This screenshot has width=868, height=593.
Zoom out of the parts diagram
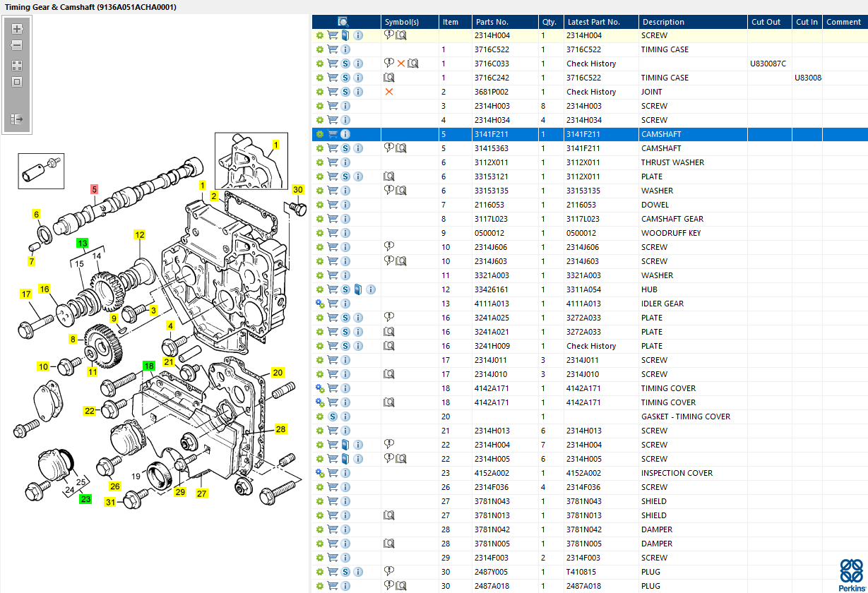[17, 46]
